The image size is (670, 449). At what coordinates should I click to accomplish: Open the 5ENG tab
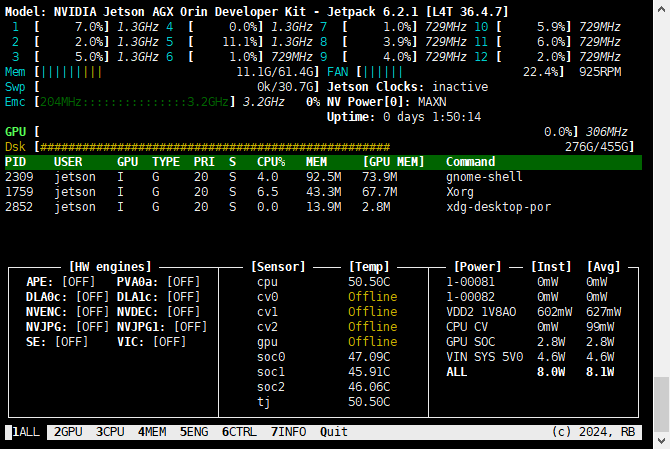[x=194, y=432]
